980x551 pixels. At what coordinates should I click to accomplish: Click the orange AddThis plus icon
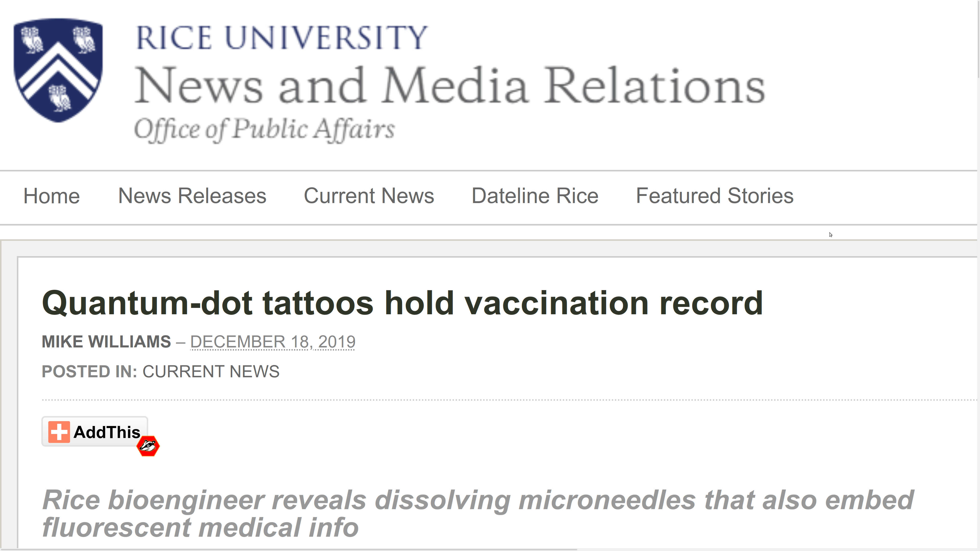coord(59,432)
